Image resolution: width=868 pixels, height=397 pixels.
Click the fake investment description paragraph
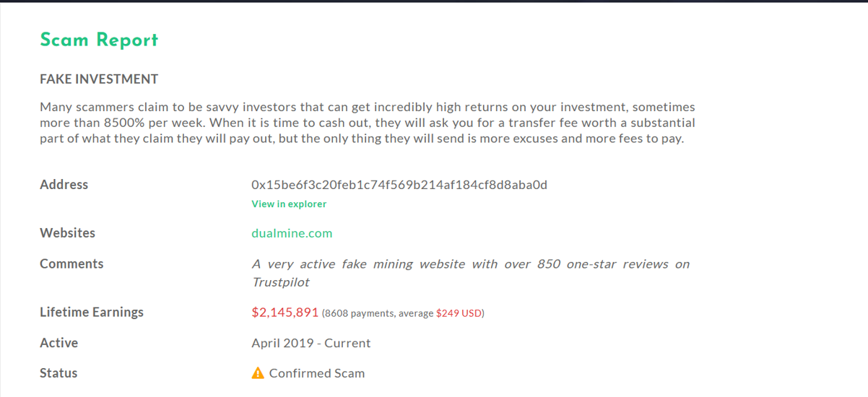point(367,123)
